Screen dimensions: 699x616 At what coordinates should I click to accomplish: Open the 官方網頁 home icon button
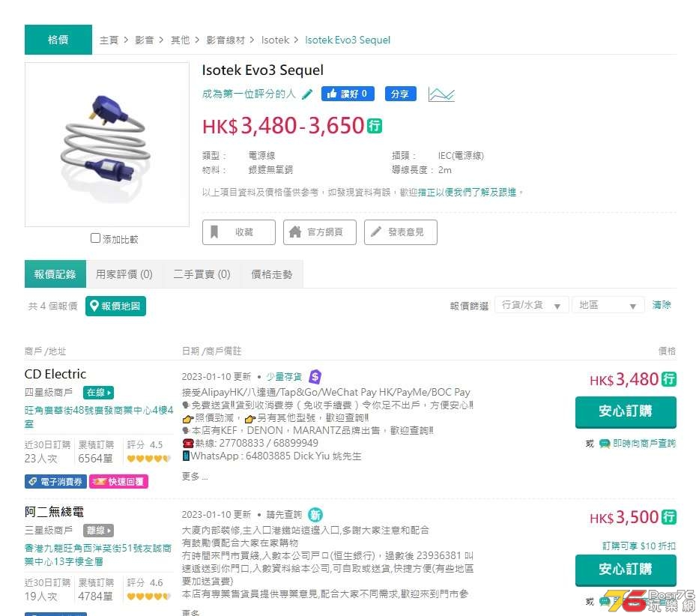click(320, 232)
